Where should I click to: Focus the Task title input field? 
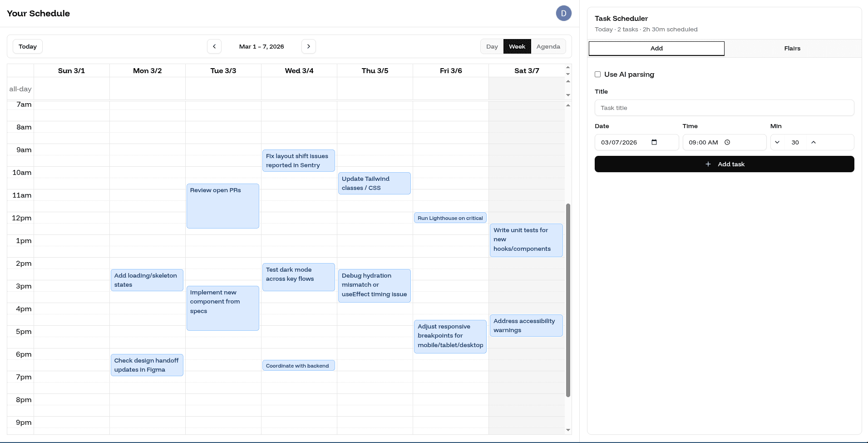point(724,108)
